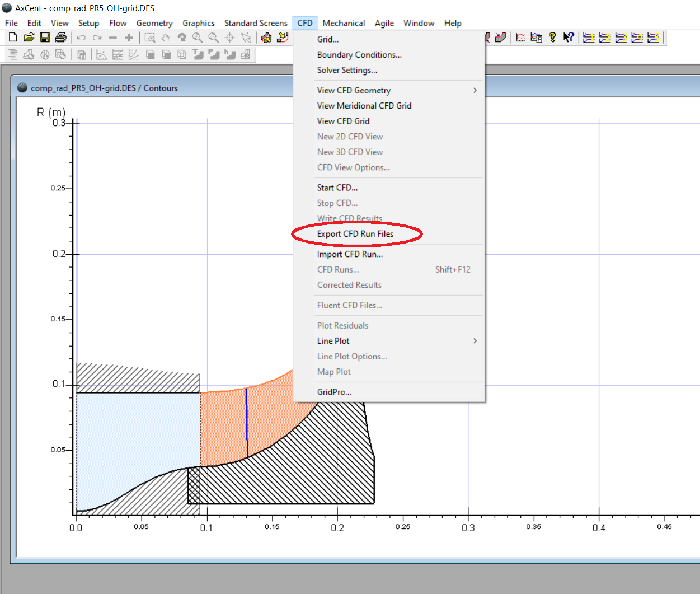Click the multi-line plot with legend icon
Image resolution: width=700 pixels, height=594 pixels.
(537, 38)
